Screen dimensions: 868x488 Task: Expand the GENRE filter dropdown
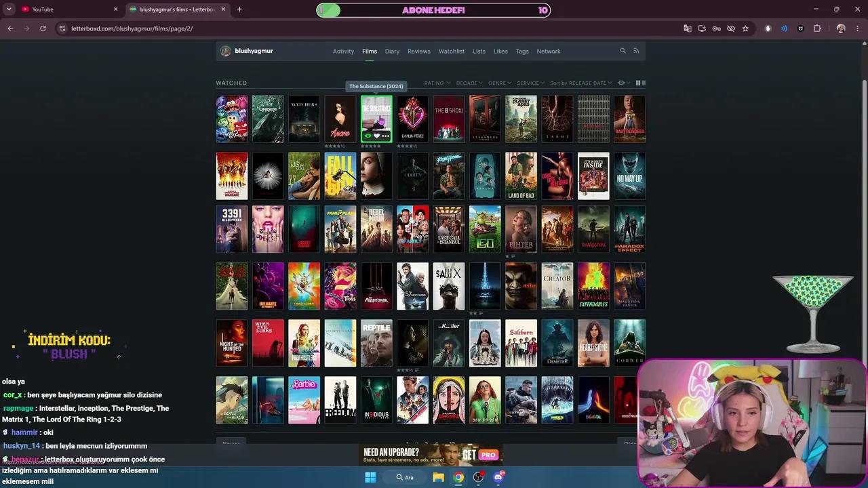[x=500, y=83]
